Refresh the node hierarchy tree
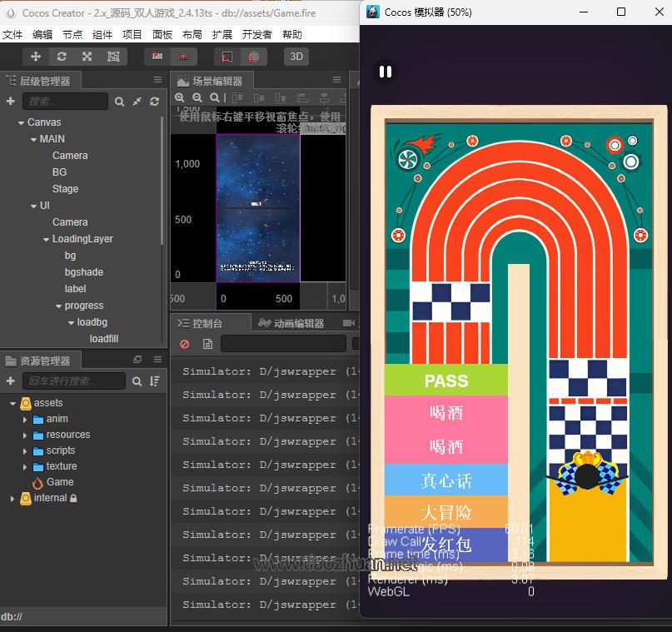Viewport: 672px width, 632px height. pos(154,102)
